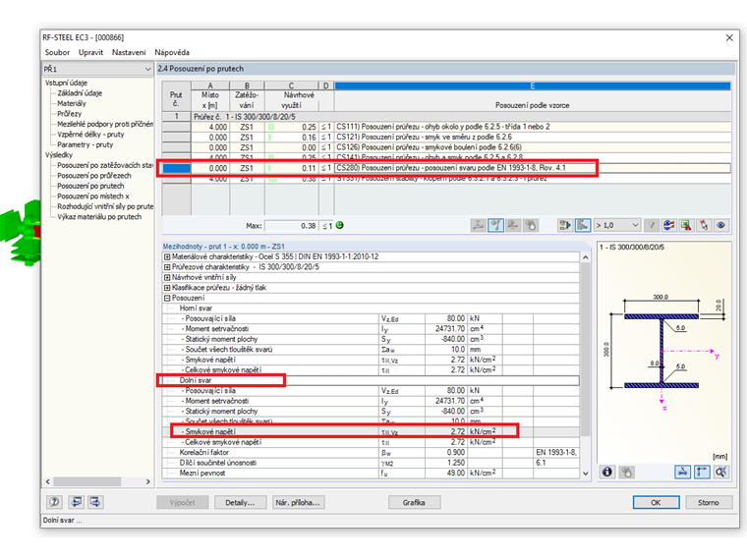Toggle the eye-and-member result view icon
Viewport: 747px width, 560px height.
pyautogui.click(x=496, y=225)
